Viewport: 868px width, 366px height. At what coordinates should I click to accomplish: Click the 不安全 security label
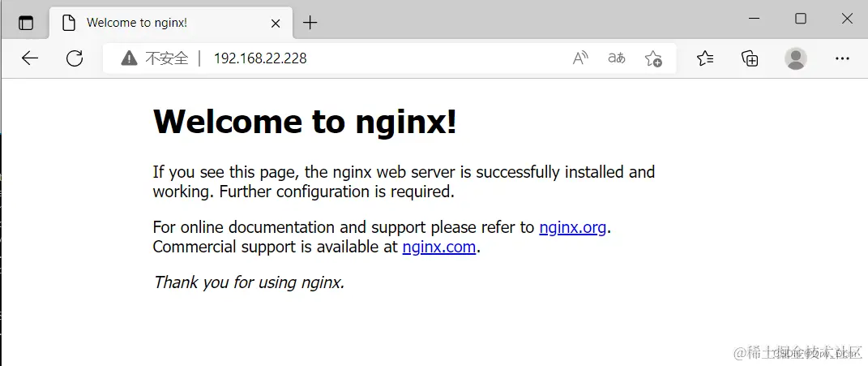[167, 58]
